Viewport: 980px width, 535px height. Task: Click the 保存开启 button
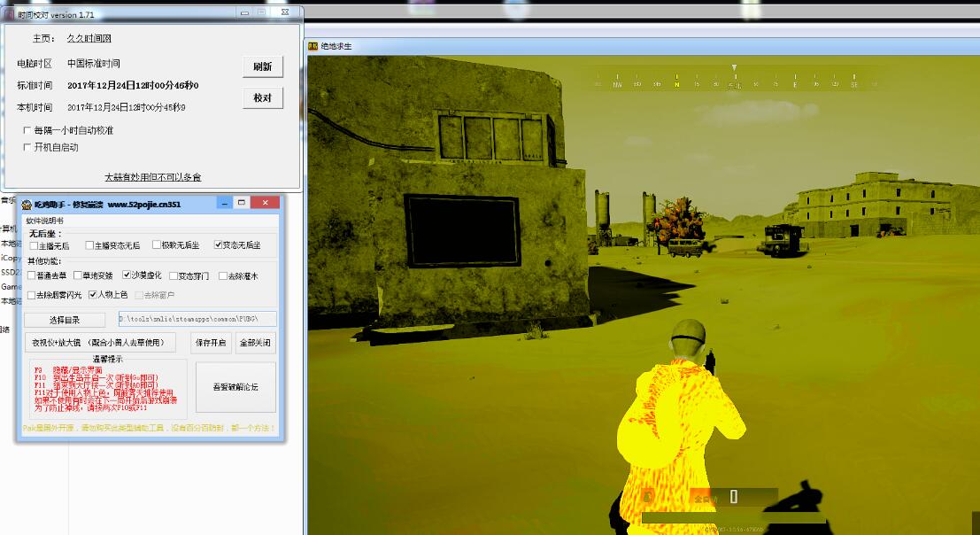211,343
